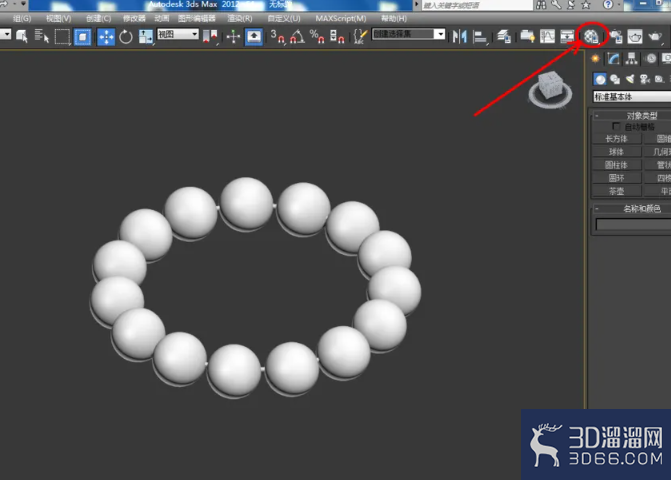Select Lights category icon
The image size is (671, 480).
[630, 79]
